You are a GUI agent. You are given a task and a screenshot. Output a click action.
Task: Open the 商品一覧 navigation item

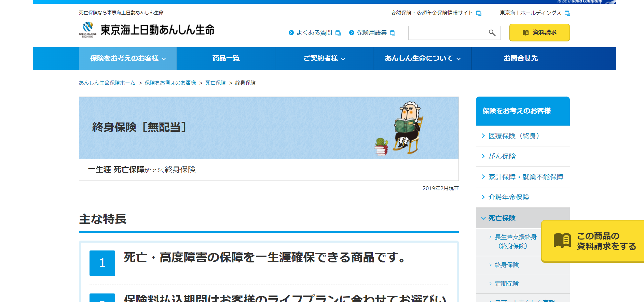tap(226, 59)
